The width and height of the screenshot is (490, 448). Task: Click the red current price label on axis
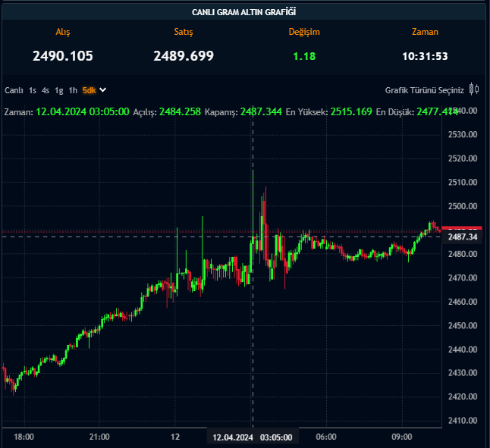point(463,229)
